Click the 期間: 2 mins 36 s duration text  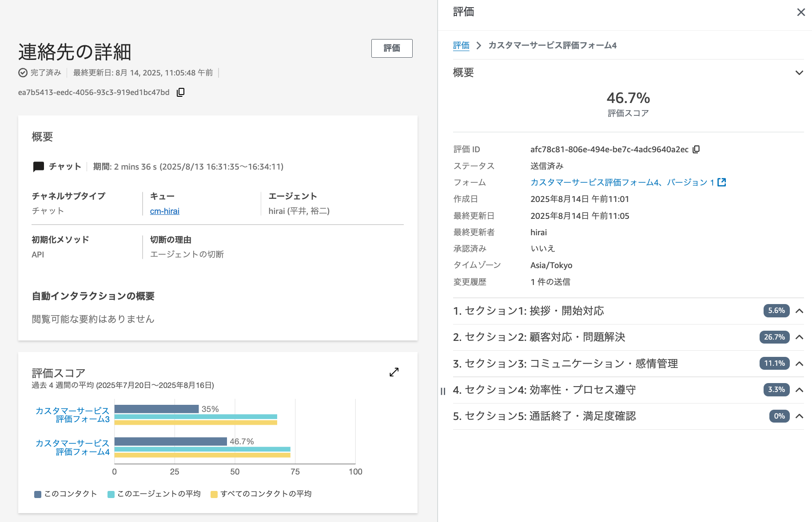pyautogui.click(x=188, y=167)
